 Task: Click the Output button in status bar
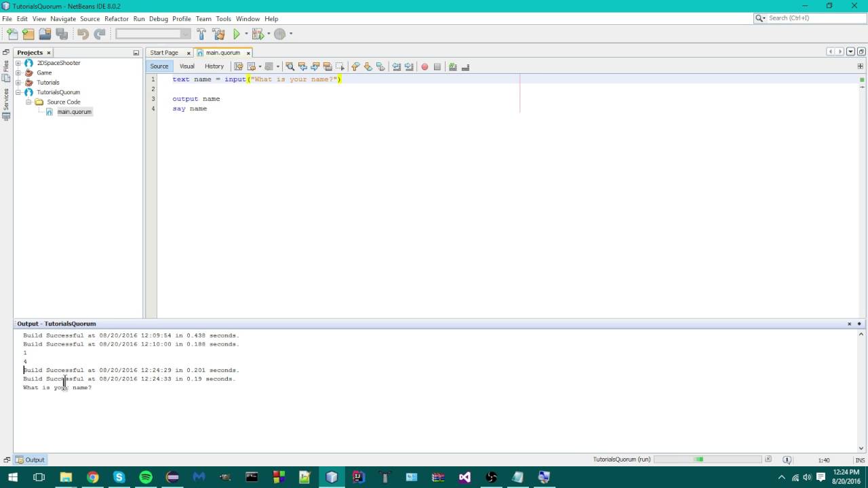(x=30, y=460)
